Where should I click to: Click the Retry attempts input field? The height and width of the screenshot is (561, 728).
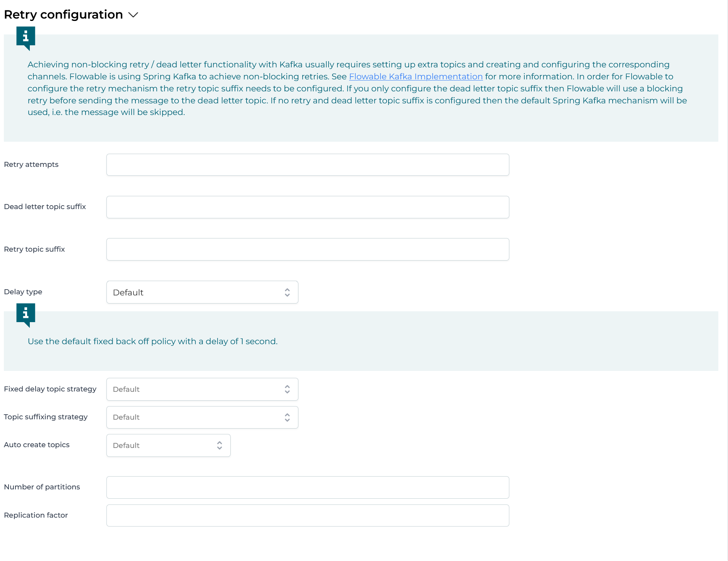[x=307, y=165]
